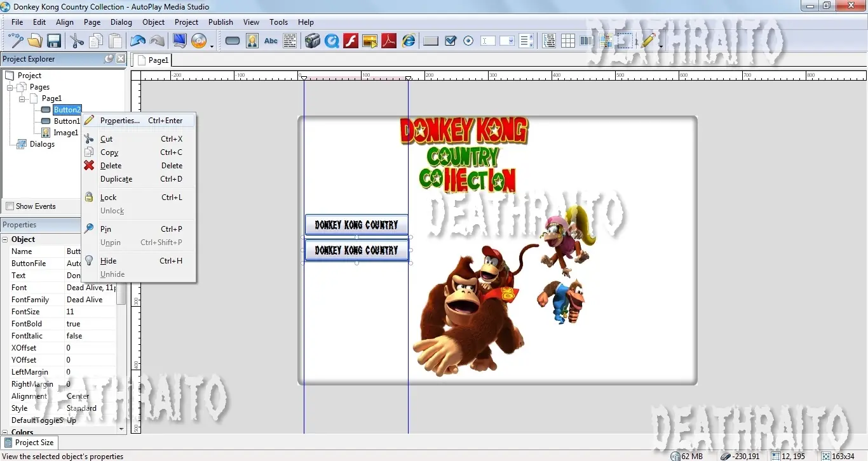
Task: Click the Save floppy disk icon
Action: (54, 41)
